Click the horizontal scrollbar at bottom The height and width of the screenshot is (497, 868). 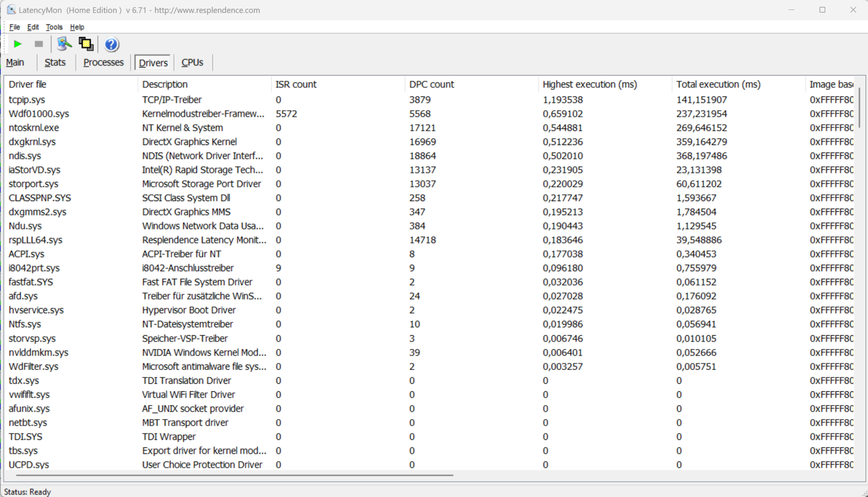click(x=234, y=475)
